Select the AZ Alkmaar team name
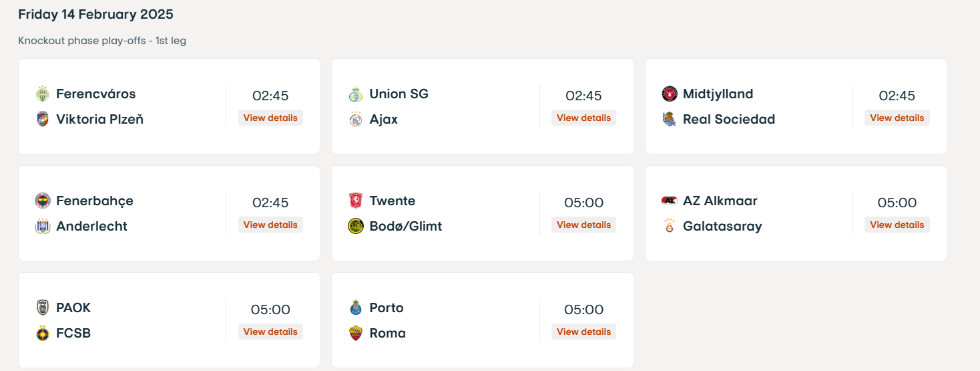This screenshot has width=980, height=371. pos(720,201)
